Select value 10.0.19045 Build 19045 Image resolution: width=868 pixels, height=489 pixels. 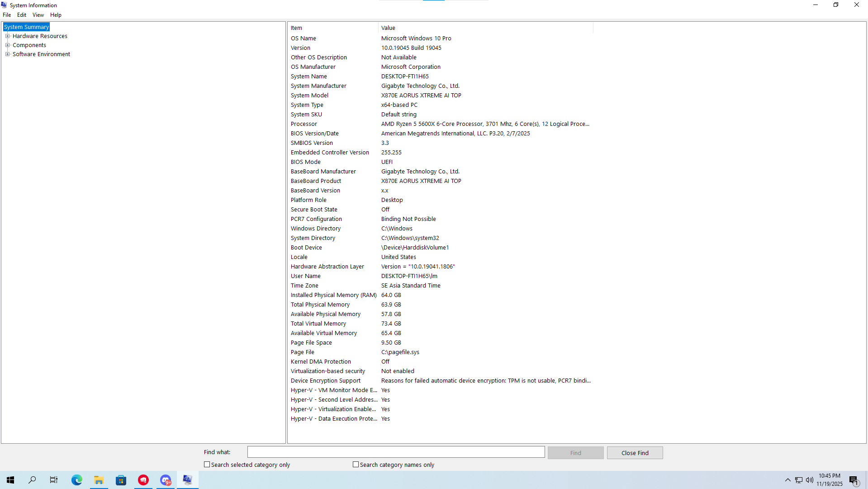pyautogui.click(x=411, y=48)
